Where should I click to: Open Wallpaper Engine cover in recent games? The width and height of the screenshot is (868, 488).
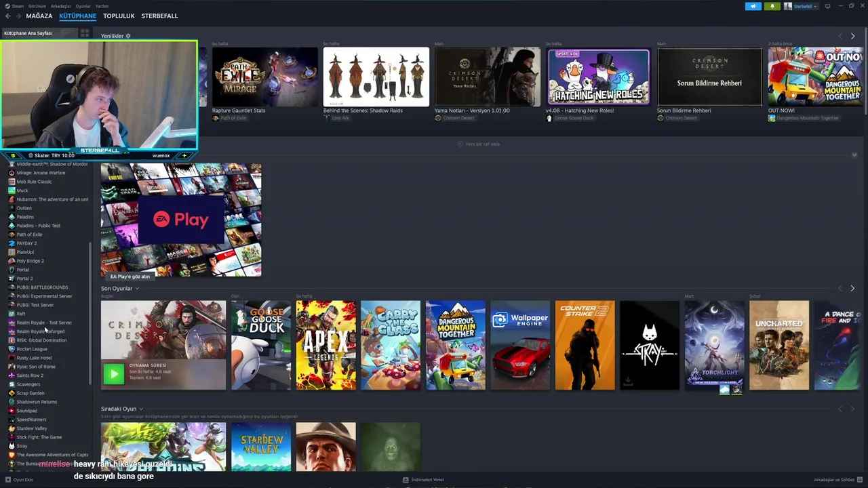coord(520,346)
